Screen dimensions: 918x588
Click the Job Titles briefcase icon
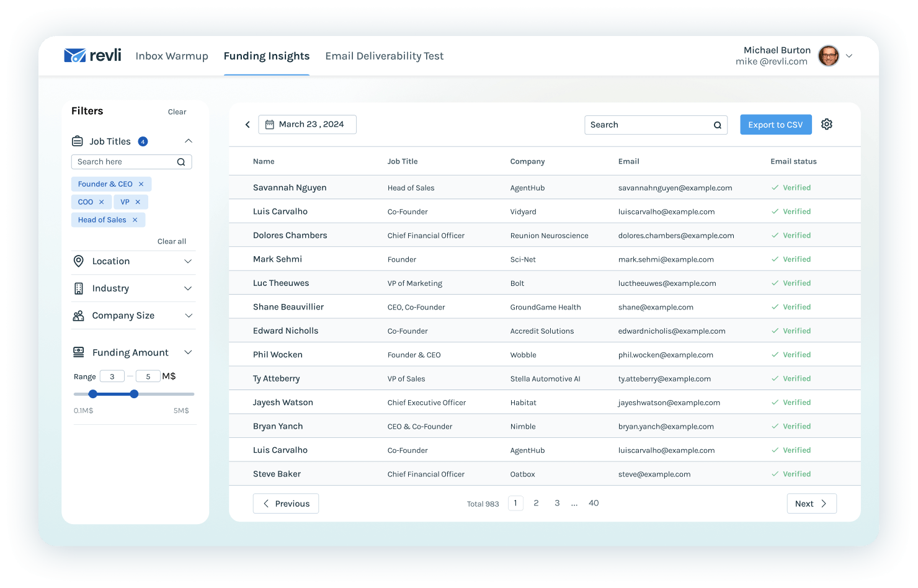pyautogui.click(x=78, y=141)
